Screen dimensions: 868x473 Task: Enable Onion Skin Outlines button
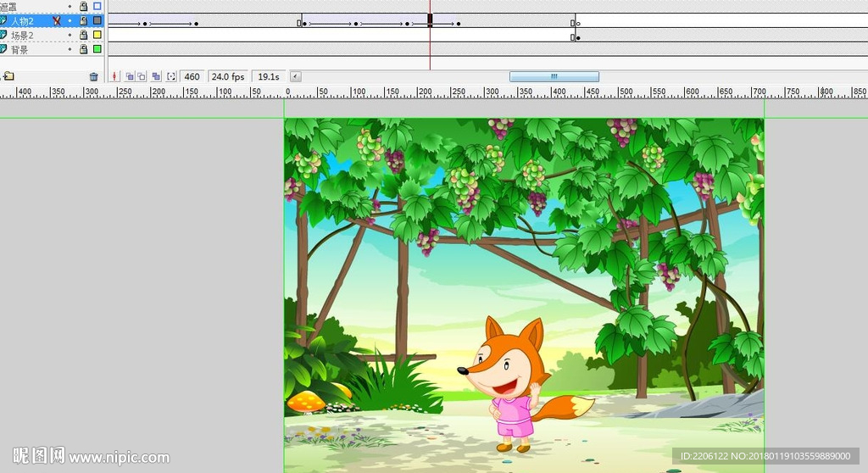142,76
